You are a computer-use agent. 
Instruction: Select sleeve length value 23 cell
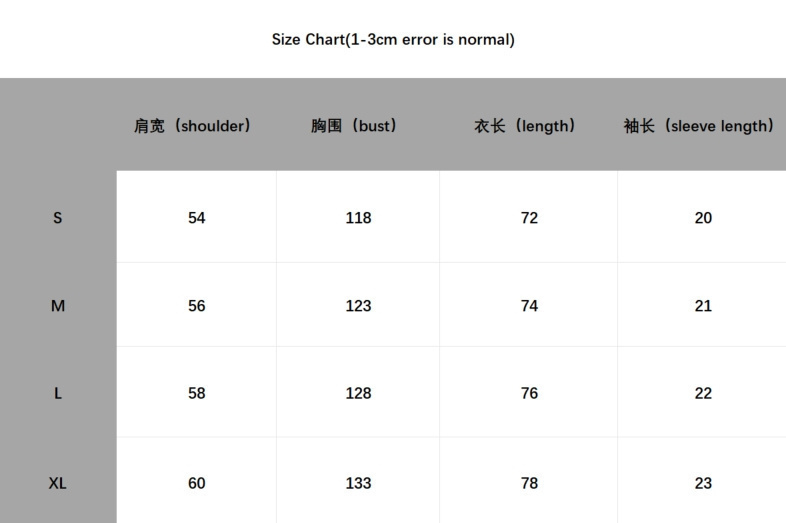click(703, 481)
